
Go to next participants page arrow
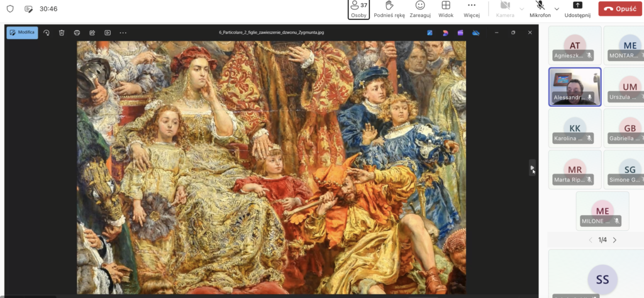point(614,240)
